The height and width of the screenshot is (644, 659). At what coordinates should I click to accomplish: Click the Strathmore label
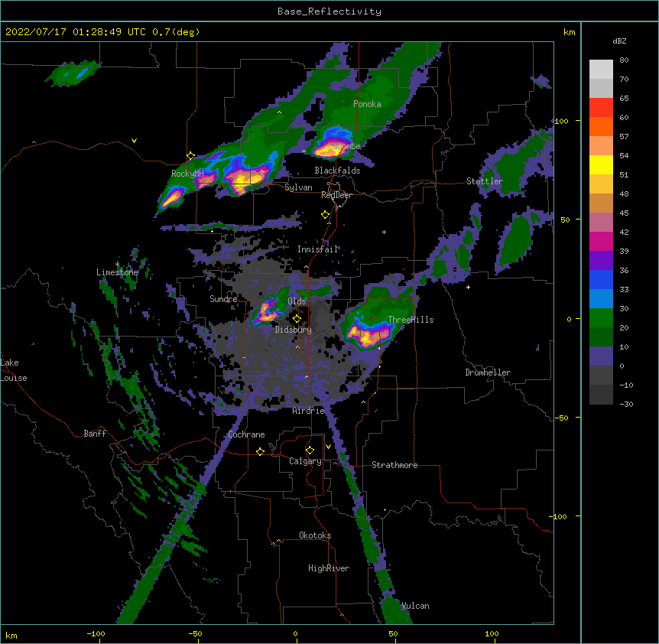(394, 465)
